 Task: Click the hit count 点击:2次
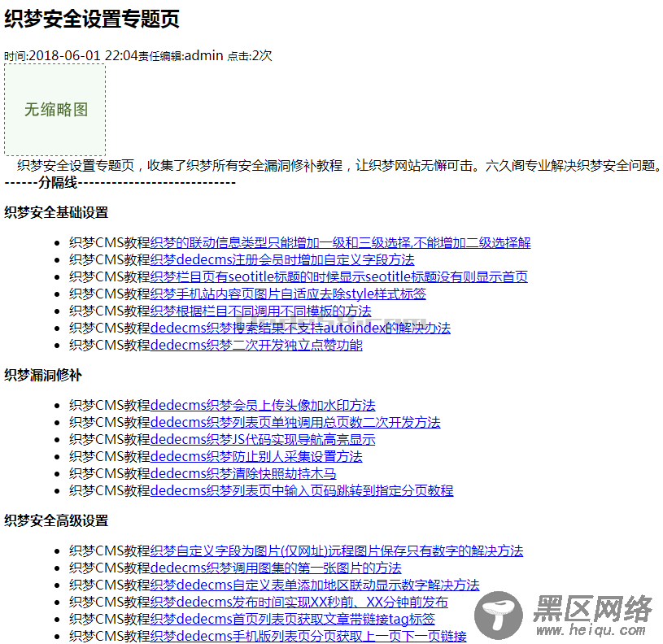[250, 55]
